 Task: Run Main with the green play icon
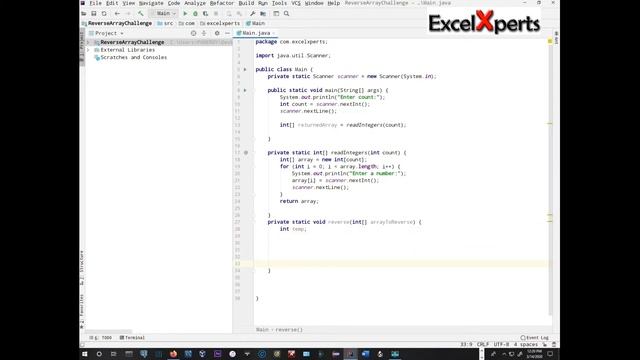click(x=185, y=13)
